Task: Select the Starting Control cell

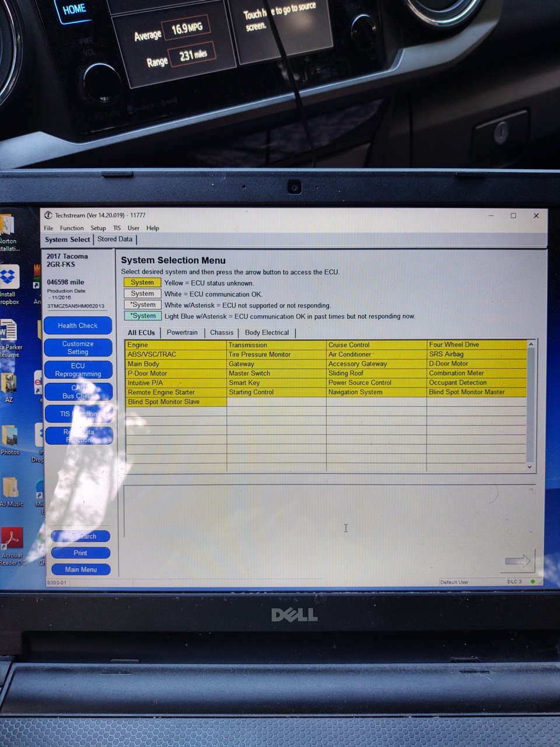Action: click(x=276, y=392)
